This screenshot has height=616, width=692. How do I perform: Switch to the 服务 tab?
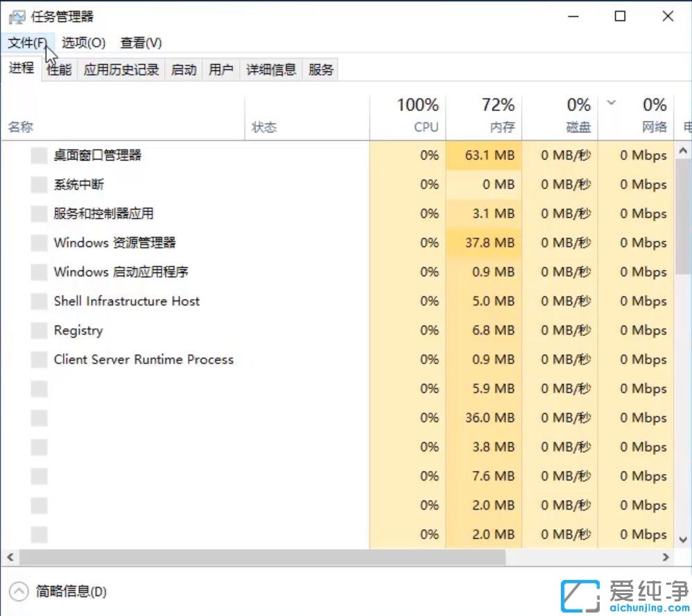320,69
